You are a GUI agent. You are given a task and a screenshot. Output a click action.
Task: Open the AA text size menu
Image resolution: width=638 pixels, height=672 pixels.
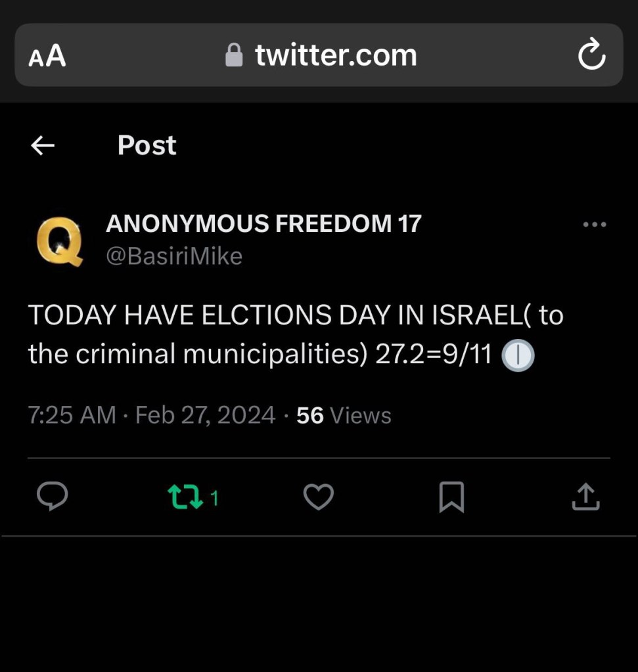tap(47, 56)
